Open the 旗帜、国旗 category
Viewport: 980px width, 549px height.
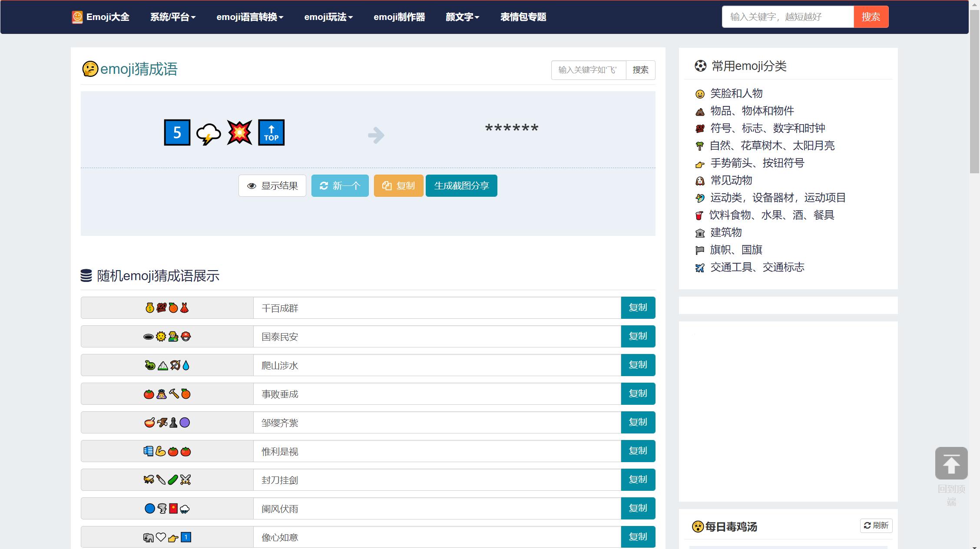(735, 250)
